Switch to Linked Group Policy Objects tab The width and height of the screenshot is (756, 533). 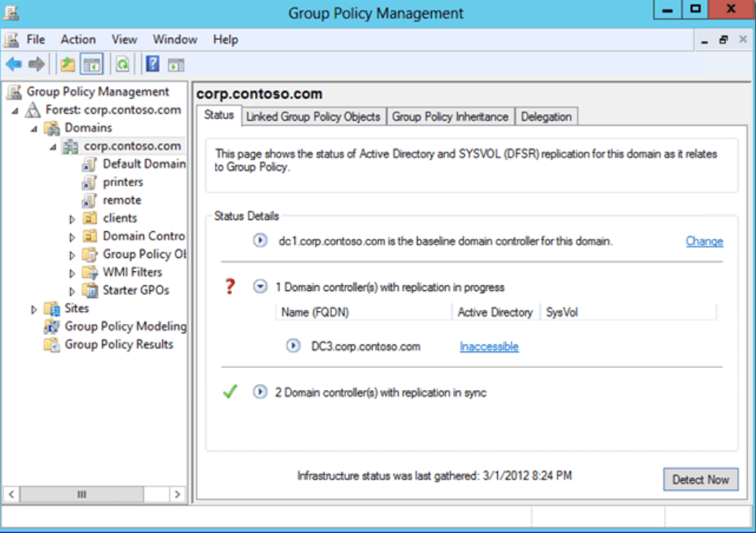pyautogui.click(x=313, y=116)
